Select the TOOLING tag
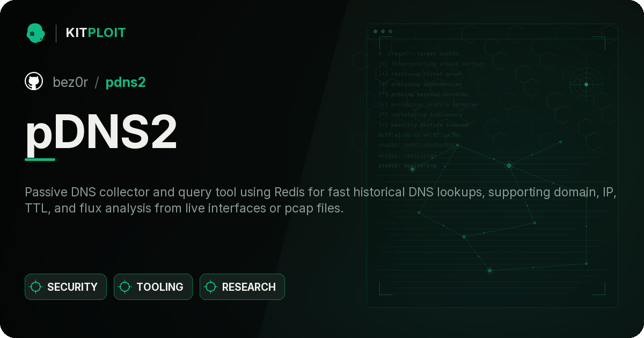The height and width of the screenshot is (338, 644). [153, 287]
